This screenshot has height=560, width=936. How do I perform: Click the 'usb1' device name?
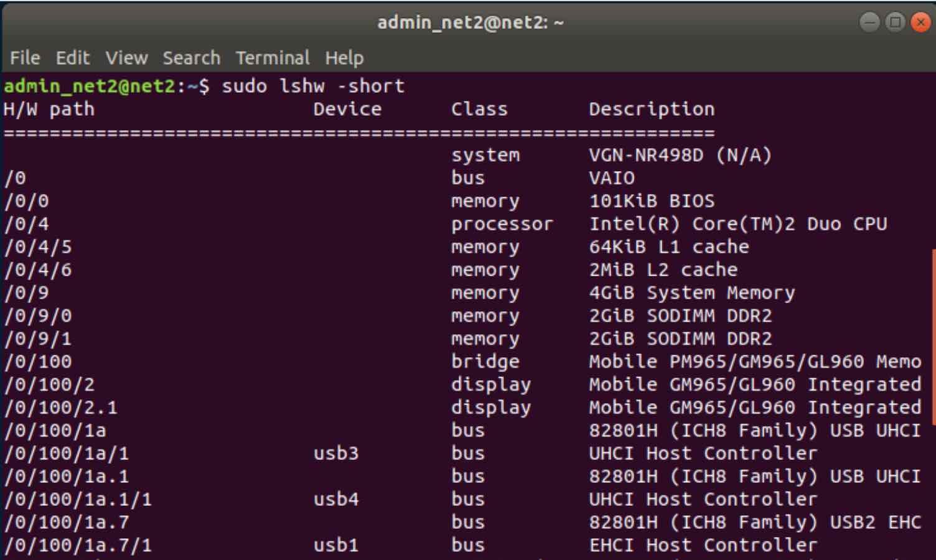coord(336,545)
